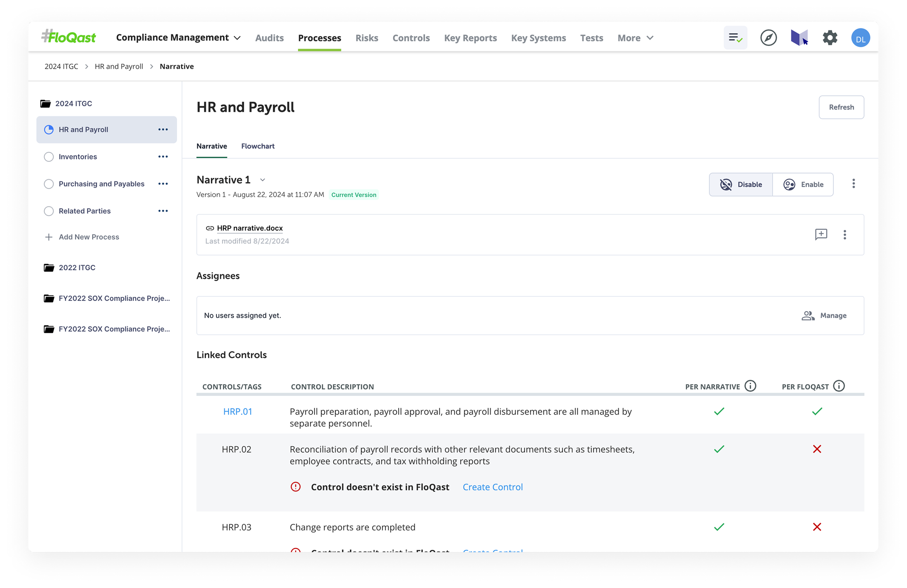The width and height of the screenshot is (907, 588).
Task: Go to the Controls navigation item
Action: click(x=411, y=38)
